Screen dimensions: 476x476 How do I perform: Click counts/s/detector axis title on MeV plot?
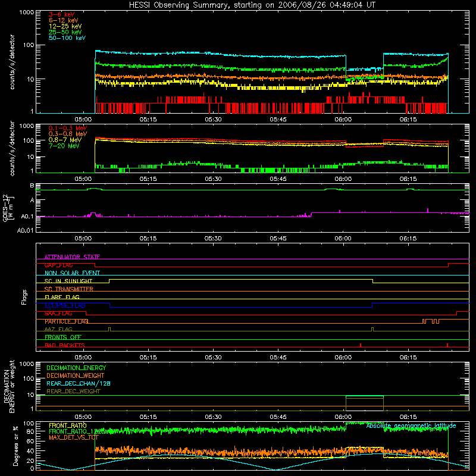pos(12,148)
